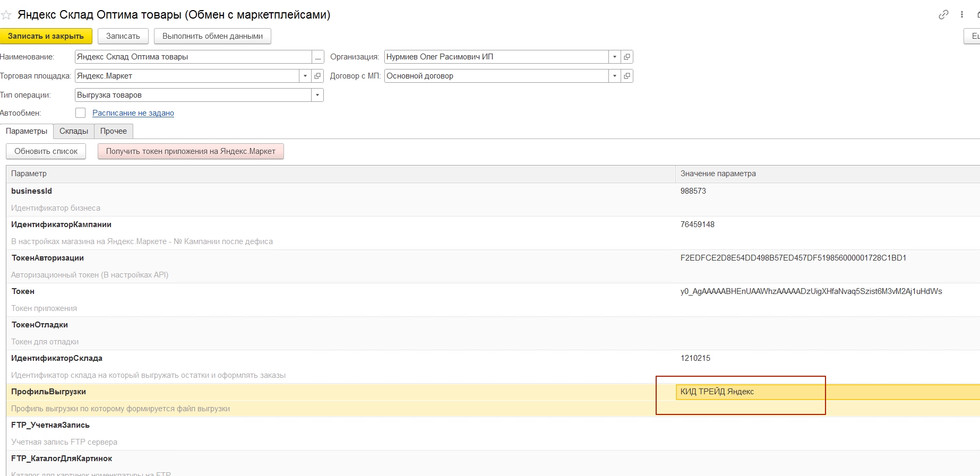980x476 pixels.
Task: Click the Обновить список button
Action: click(46, 151)
